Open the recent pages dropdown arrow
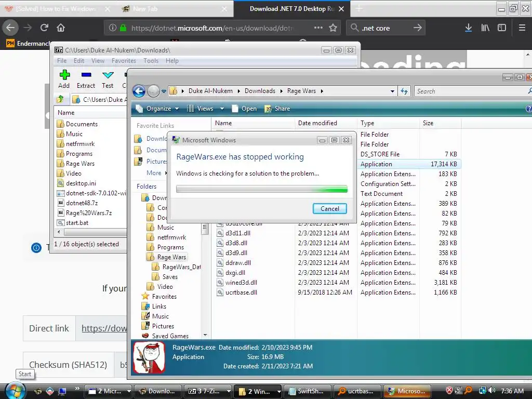Viewport: 532px width, 399px height. (x=164, y=91)
